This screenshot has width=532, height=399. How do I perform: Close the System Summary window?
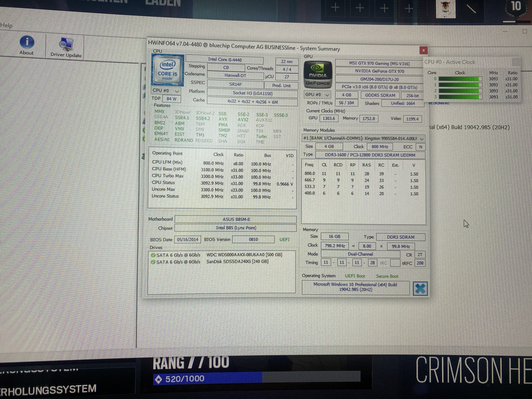[x=423, y=50]
